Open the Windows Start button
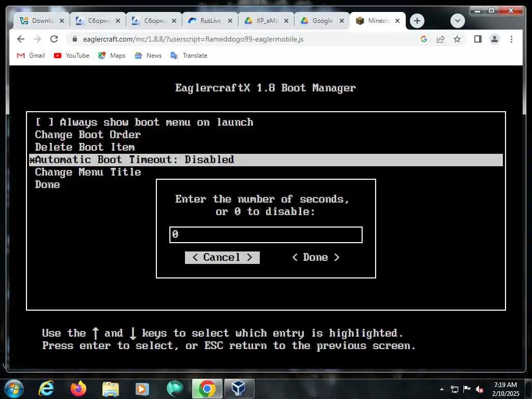 14,389
